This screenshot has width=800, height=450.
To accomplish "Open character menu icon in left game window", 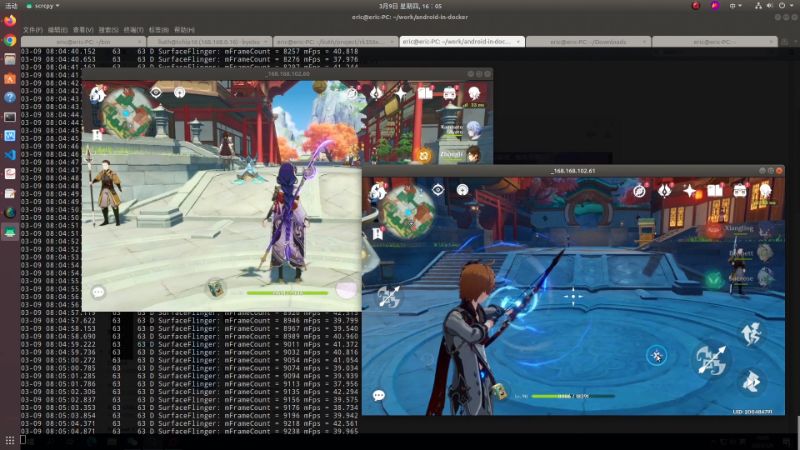I will click(x=474, y=93).
